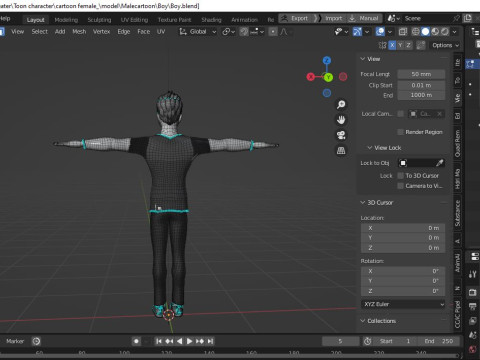Switch to Sculpting workspace tab
480x360 pixels.
(x=99, y=20)
